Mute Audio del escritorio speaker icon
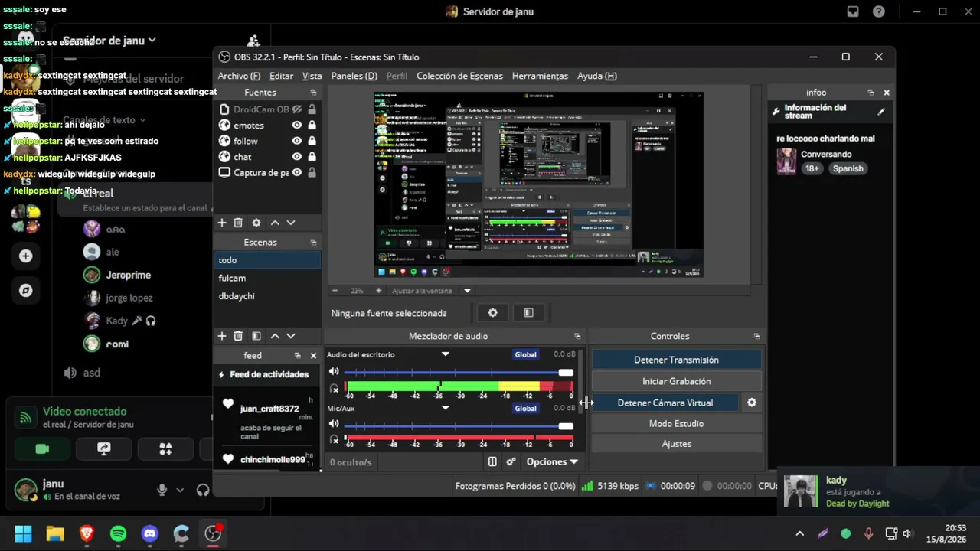 pos(334,372)
